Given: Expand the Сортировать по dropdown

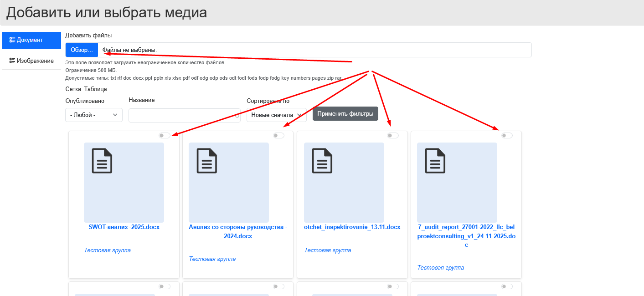Looking at the screenshot, I should (276, 115).
